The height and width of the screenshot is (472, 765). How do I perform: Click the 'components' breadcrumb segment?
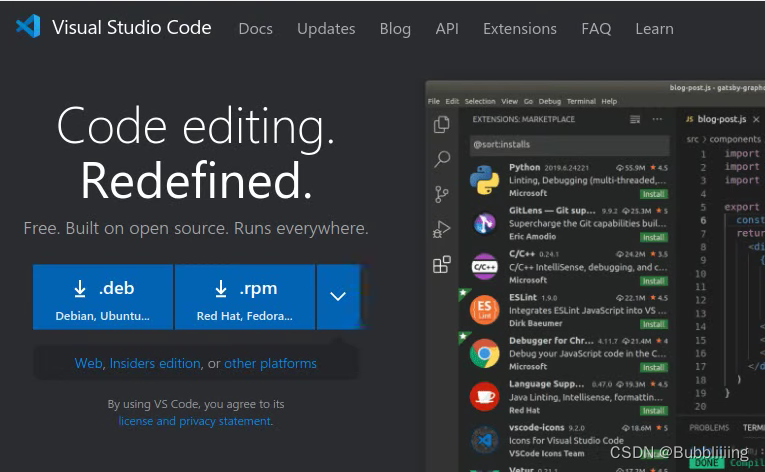tap(735, 140)
